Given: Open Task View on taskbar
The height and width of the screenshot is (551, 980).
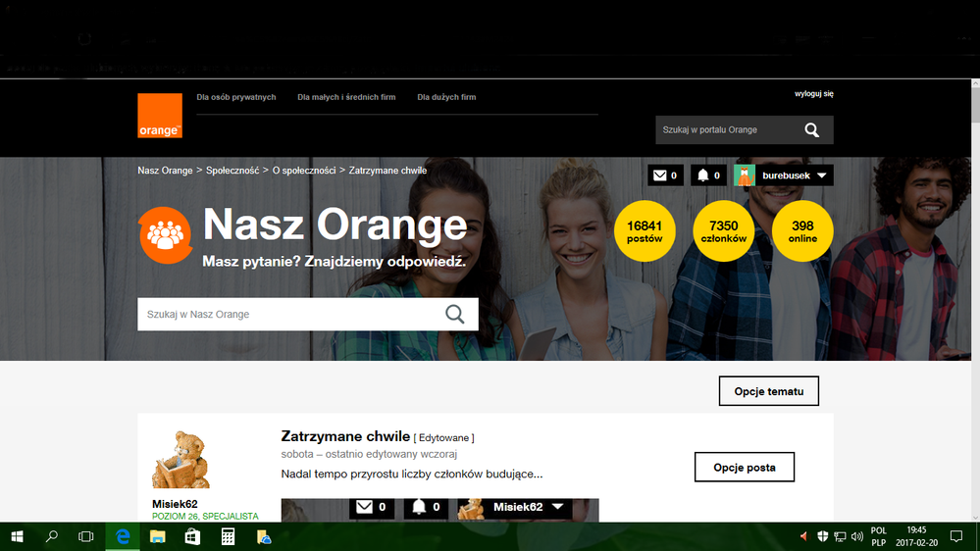Looking at the screenshot, I should [x=86, y=536].
